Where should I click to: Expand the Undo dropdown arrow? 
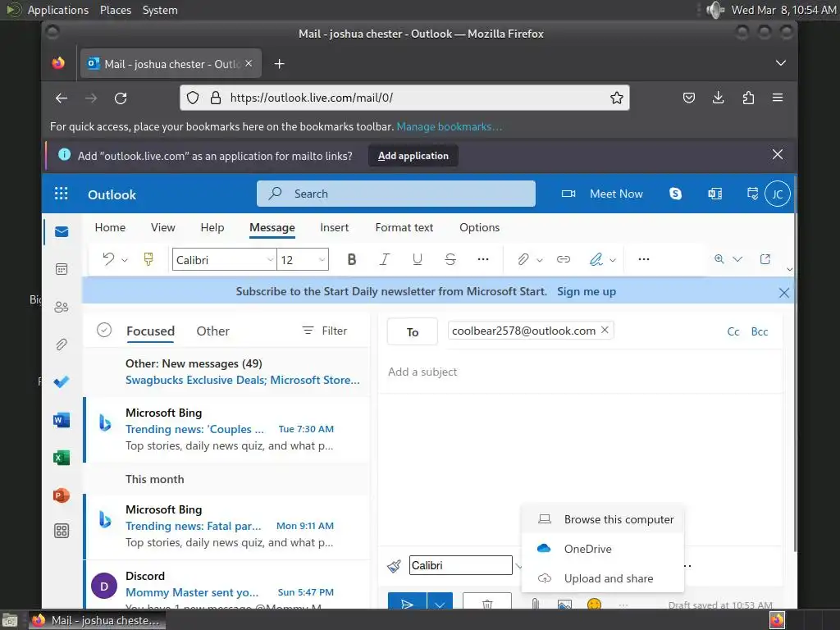click(125, 260)
